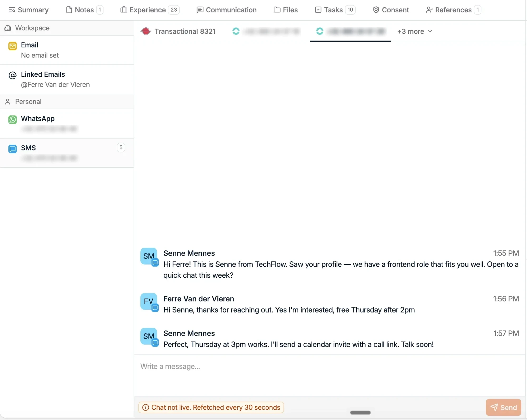Open the Consent tab
Screen dimensions: 527x420
coord(391,10)
